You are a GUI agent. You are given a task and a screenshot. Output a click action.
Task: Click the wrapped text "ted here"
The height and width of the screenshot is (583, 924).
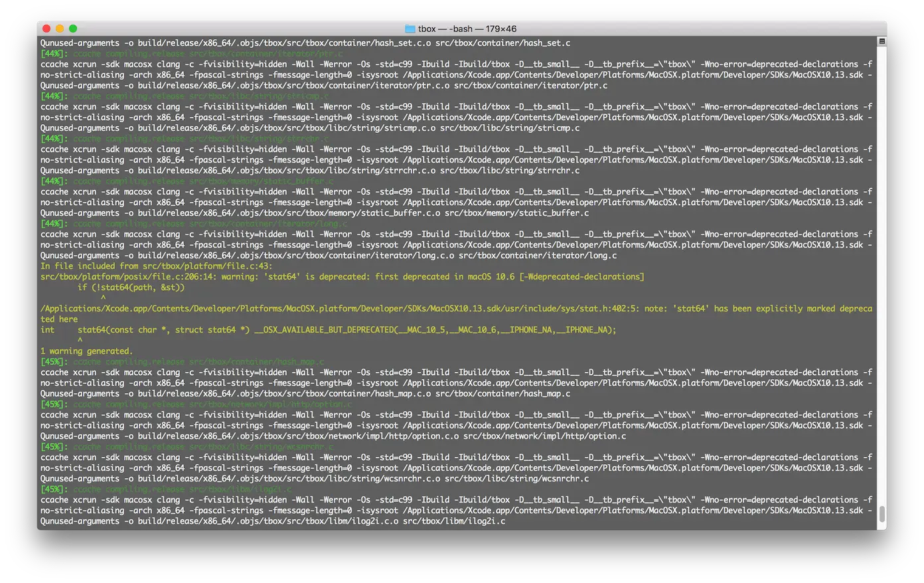coord(59,319)
